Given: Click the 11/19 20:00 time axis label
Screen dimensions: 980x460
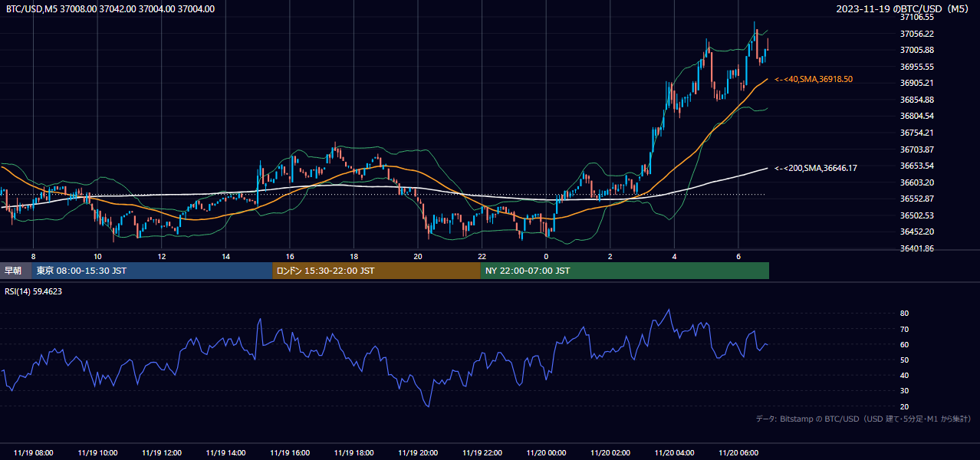Looking at the screenshot, I should (x=418, y=452).
